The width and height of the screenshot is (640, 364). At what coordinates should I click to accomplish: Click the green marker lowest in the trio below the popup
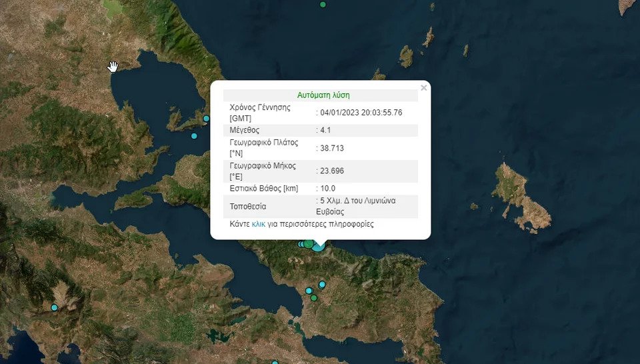(314, 298)
